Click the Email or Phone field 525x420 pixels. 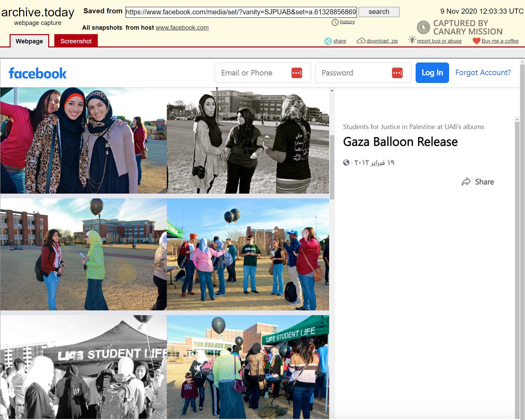coord(253,73)
